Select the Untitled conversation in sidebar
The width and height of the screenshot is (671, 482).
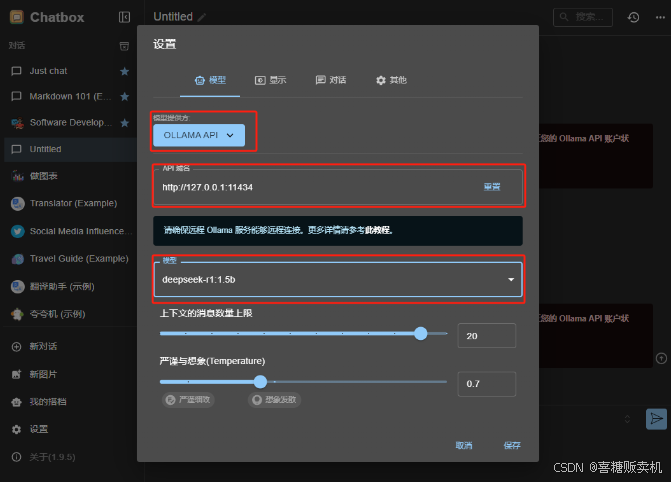click(x=71, y=149)
